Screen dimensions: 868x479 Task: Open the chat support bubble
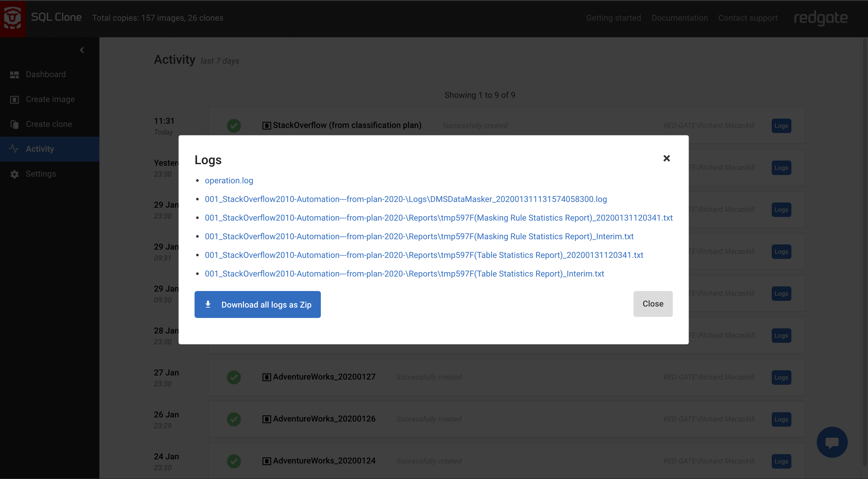[832, 442]
